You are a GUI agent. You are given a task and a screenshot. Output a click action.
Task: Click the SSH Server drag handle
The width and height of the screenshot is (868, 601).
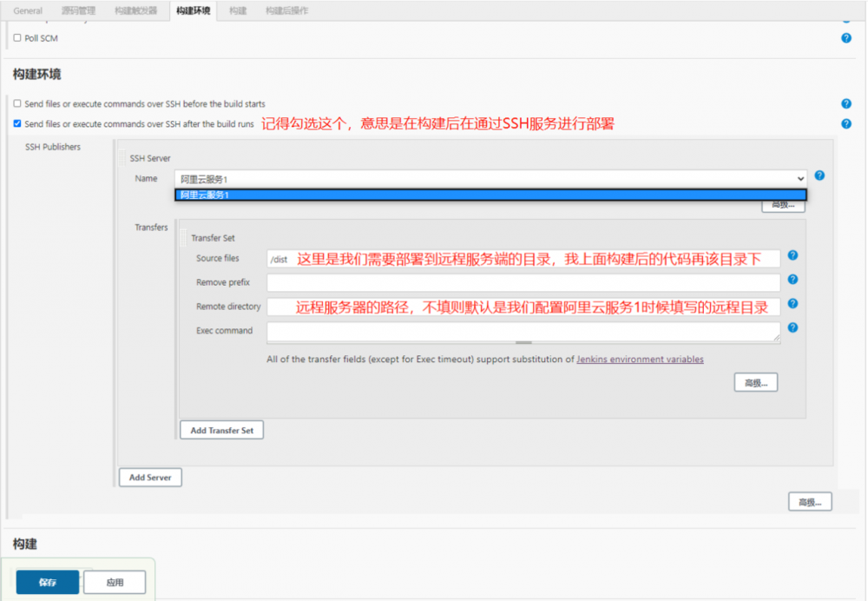[122, 158]
